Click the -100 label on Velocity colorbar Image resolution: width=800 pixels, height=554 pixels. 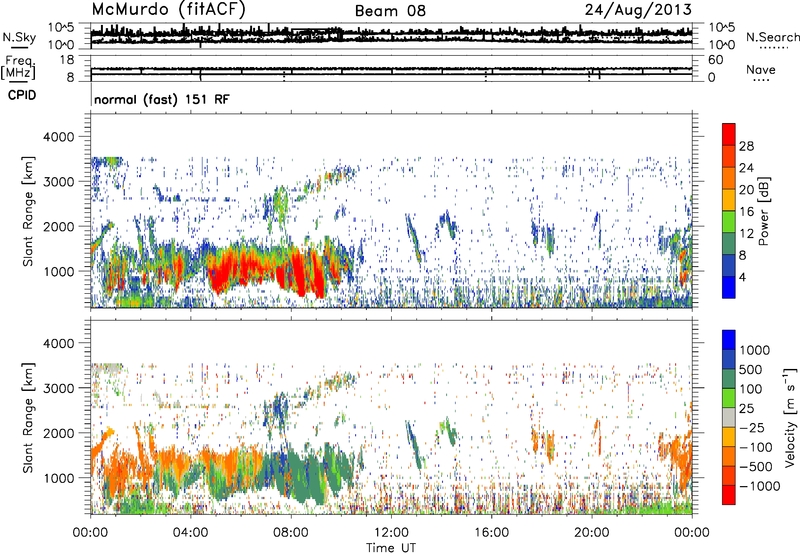click(756, 447)
